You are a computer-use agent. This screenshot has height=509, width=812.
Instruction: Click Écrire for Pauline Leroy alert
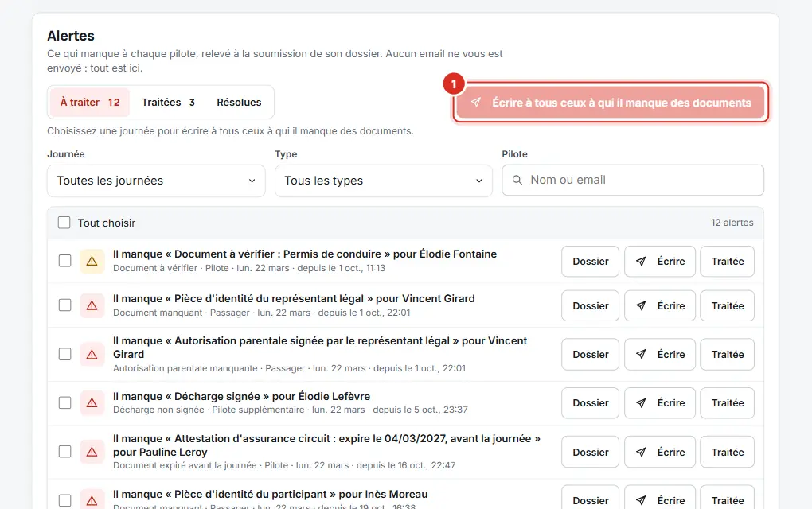[660, 452]
